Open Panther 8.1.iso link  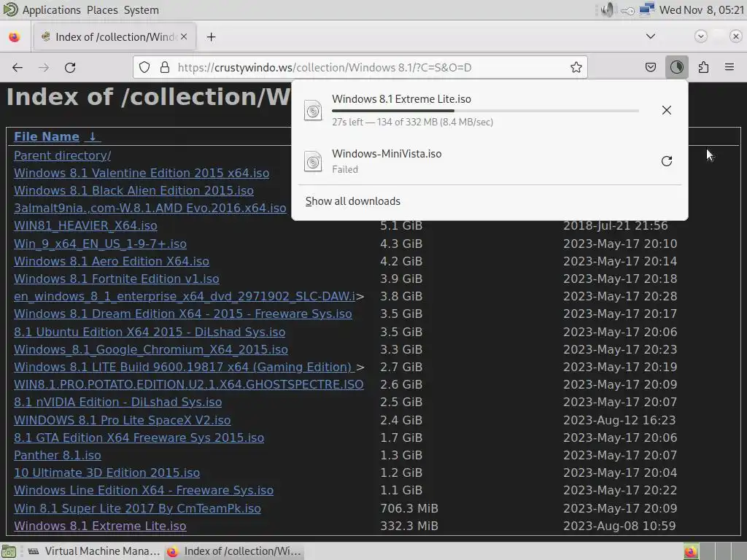pyautogui.click(x=57, y=456)
